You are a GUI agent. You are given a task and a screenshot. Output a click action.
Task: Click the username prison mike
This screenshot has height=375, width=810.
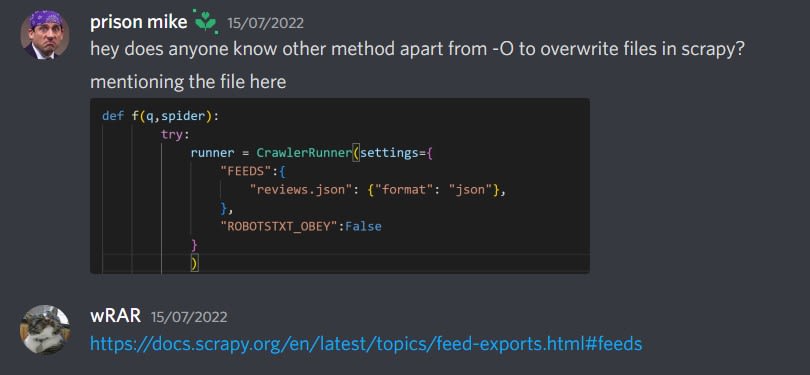[x=138, y=23]
